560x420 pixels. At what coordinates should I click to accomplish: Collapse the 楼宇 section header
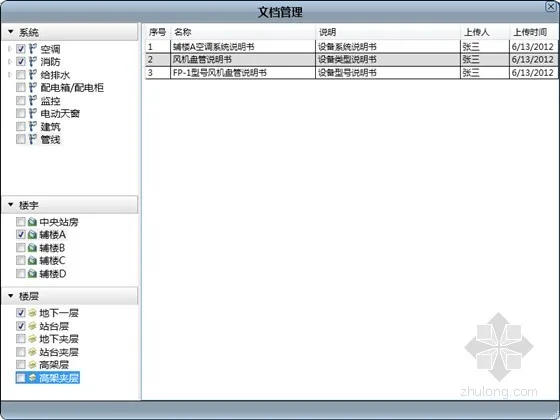click(x=70, y=205)
